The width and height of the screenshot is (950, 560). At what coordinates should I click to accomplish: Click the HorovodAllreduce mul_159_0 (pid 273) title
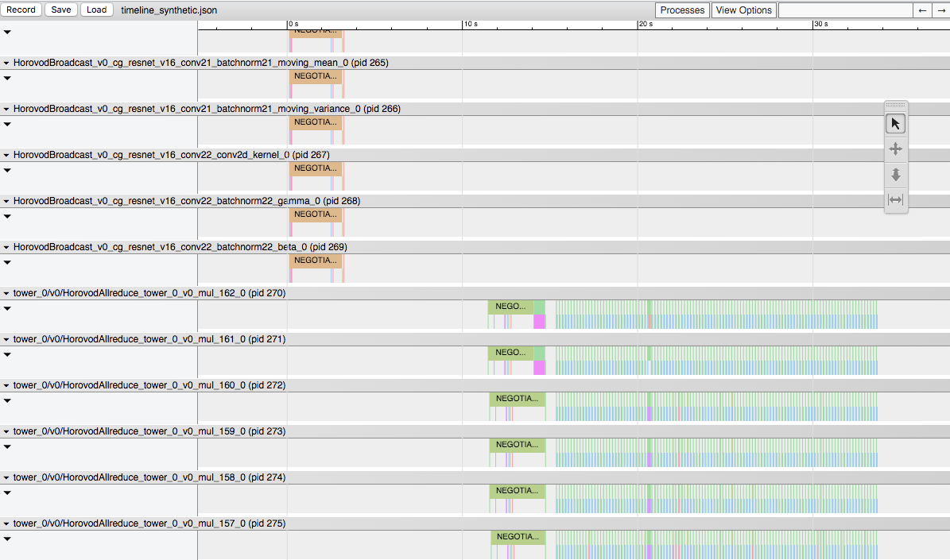(x=149, y=431)
